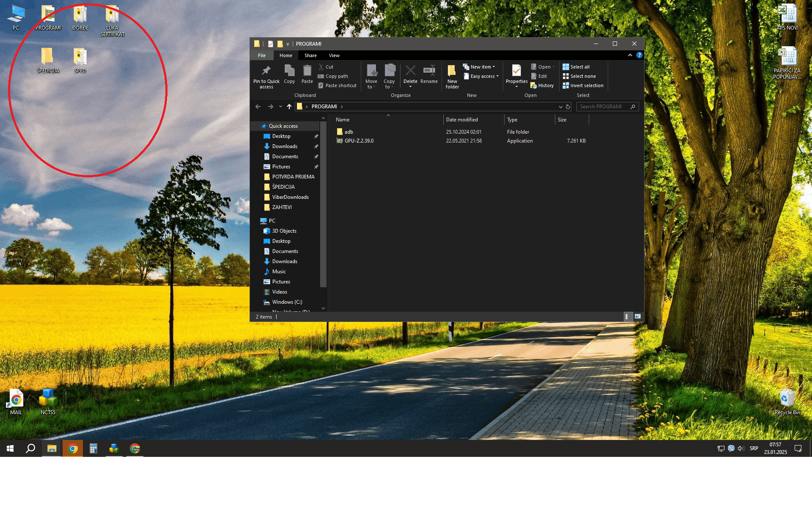Switch to the Share ribbon tab
The width and height of the screenshot is (812, 514).
click(310, 55)
